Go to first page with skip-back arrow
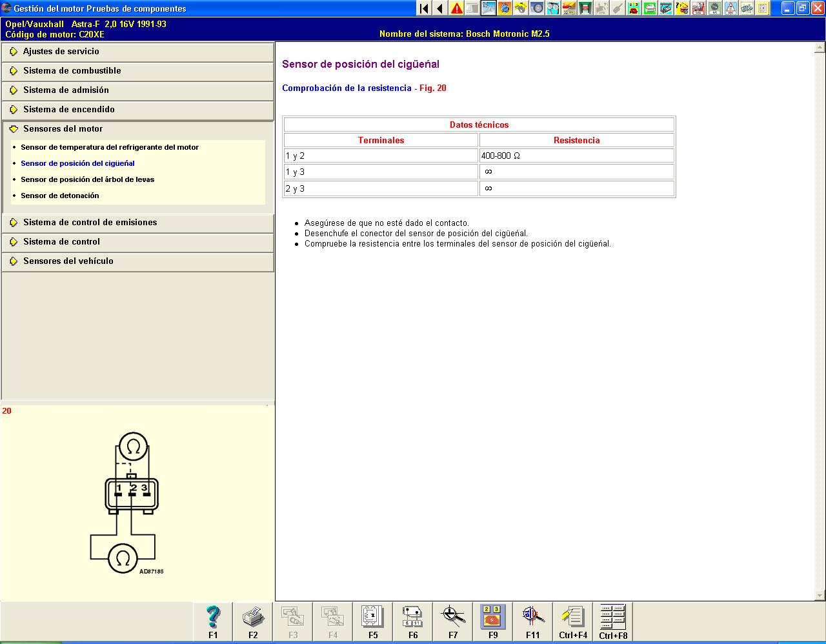The image size is (826, 644). [424, 8]
